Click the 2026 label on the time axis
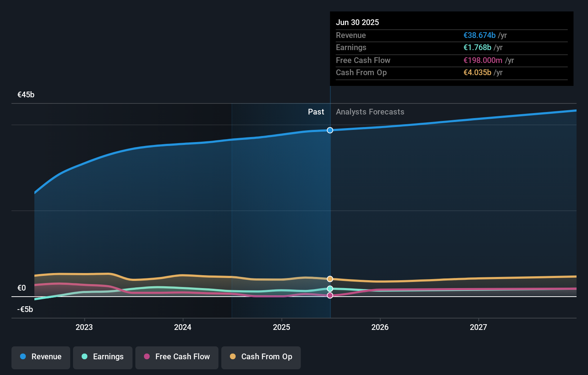 (380, 327)
